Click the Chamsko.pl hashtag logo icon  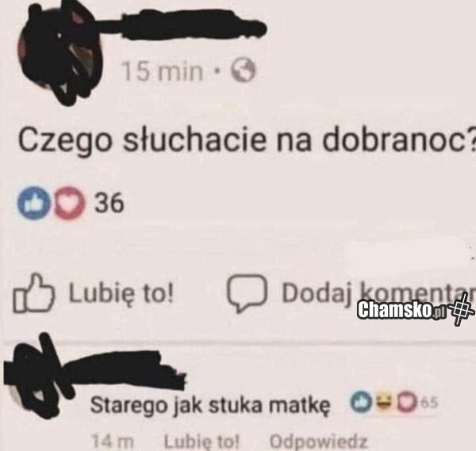click(x=462, y=311)
